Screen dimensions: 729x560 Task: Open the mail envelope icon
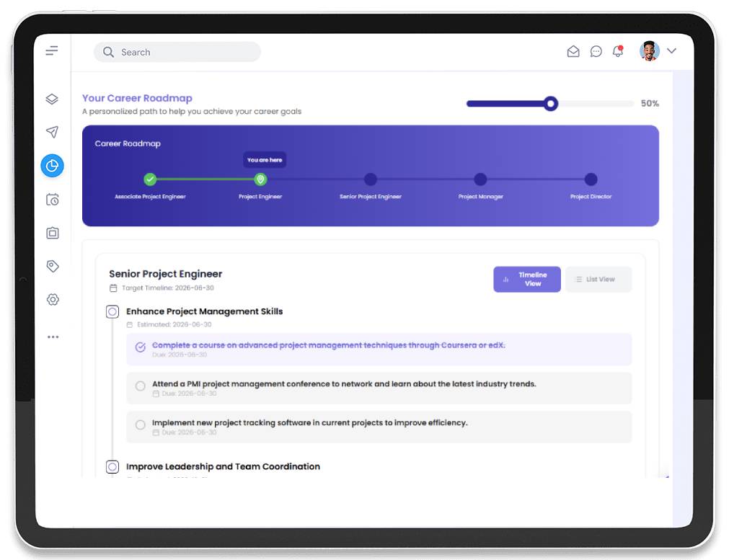(x=573, y=52)
